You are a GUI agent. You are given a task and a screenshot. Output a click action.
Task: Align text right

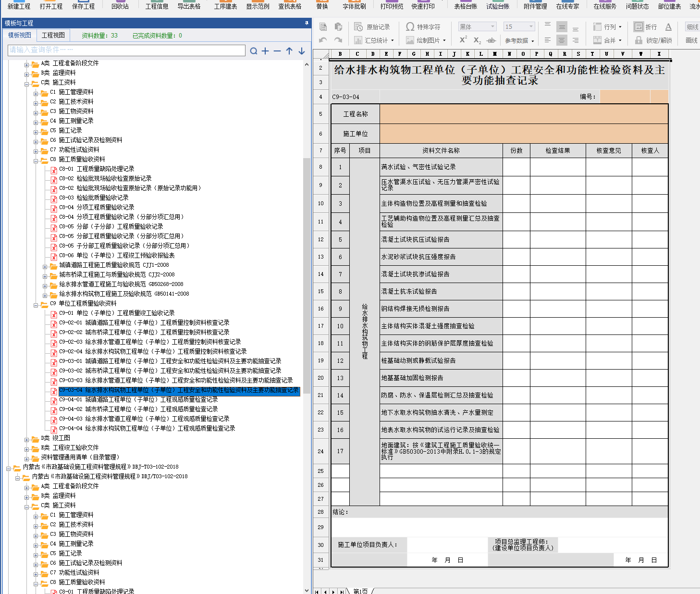click(x=576, y=40)
